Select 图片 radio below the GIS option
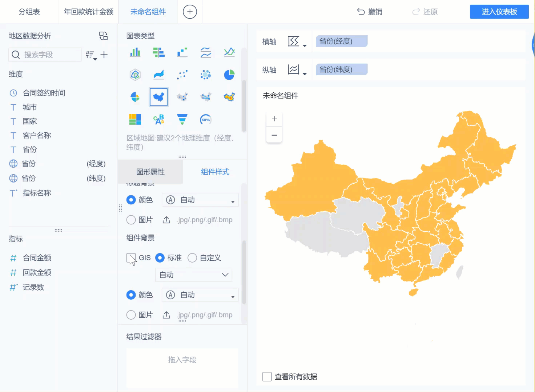The height and width of the screenshot is (392, 535). tap(131, 315)
